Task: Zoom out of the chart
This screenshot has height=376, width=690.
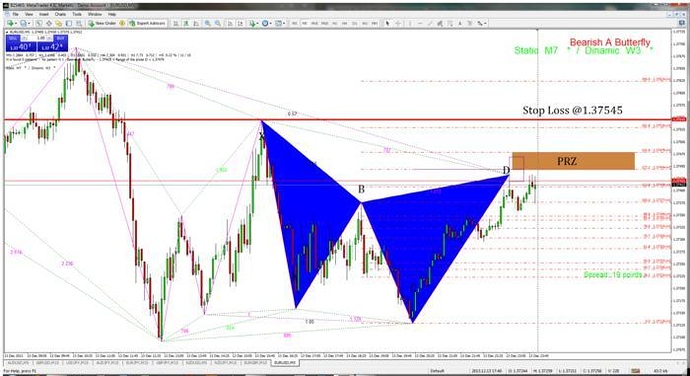Action: point(218,23)
